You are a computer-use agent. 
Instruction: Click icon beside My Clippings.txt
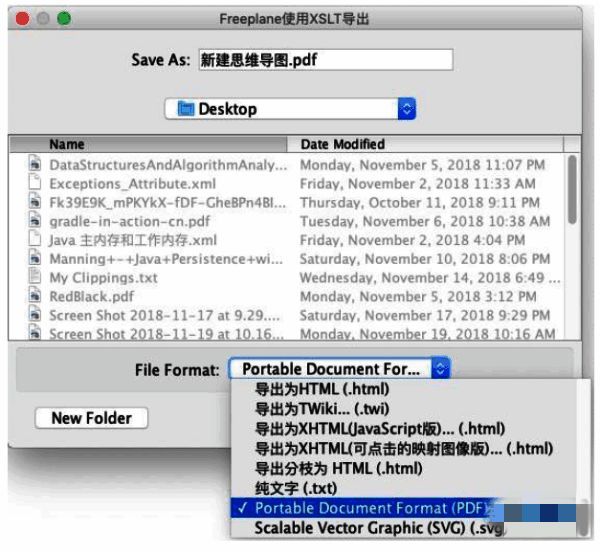coord(35,277)
